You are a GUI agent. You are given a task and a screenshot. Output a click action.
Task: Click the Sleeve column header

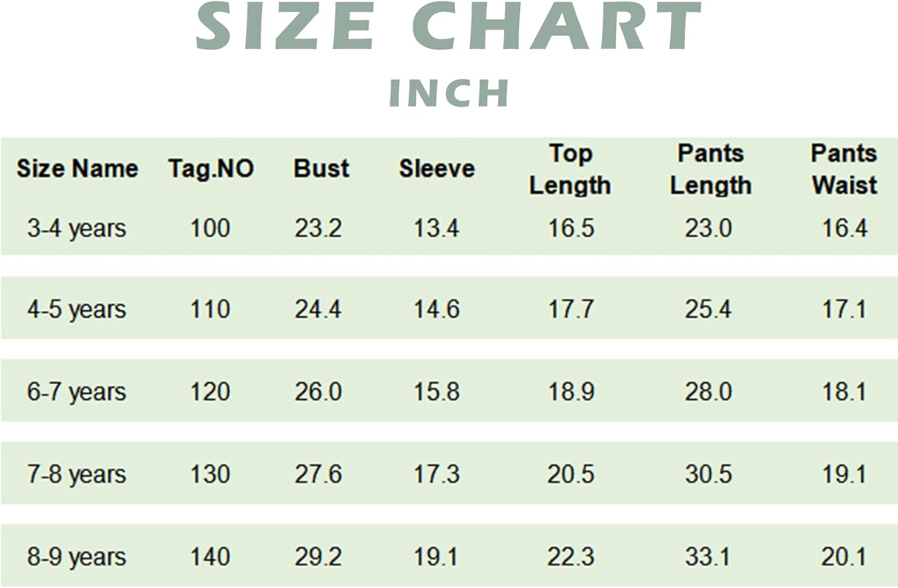pos(437,169)
